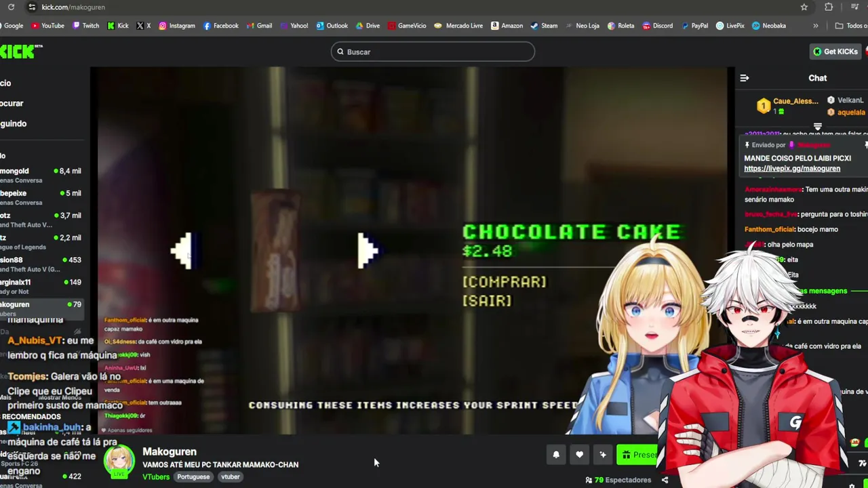
Task: Open the sidebar channel with 3,7 mil viewers
Action: [41, 220]
